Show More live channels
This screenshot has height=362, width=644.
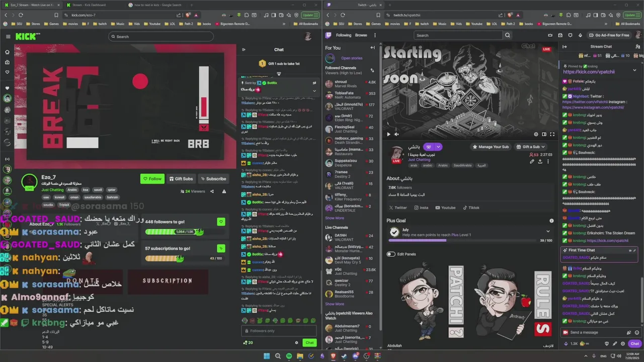pyautogui.click(x=335, y=304)
